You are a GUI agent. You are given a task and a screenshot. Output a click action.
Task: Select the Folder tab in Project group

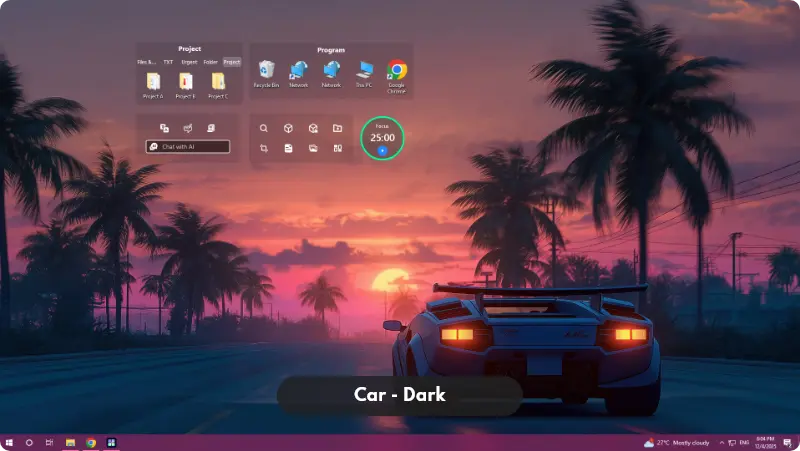[210, 62]
